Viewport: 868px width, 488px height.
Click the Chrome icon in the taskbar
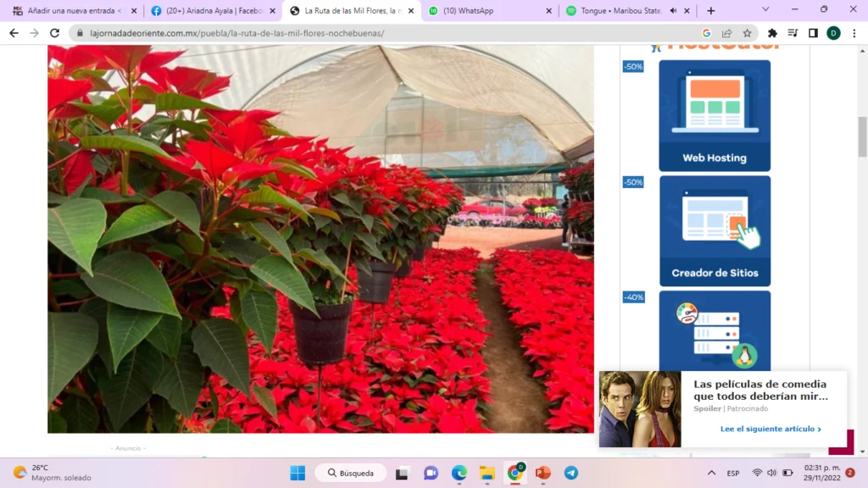515,473
